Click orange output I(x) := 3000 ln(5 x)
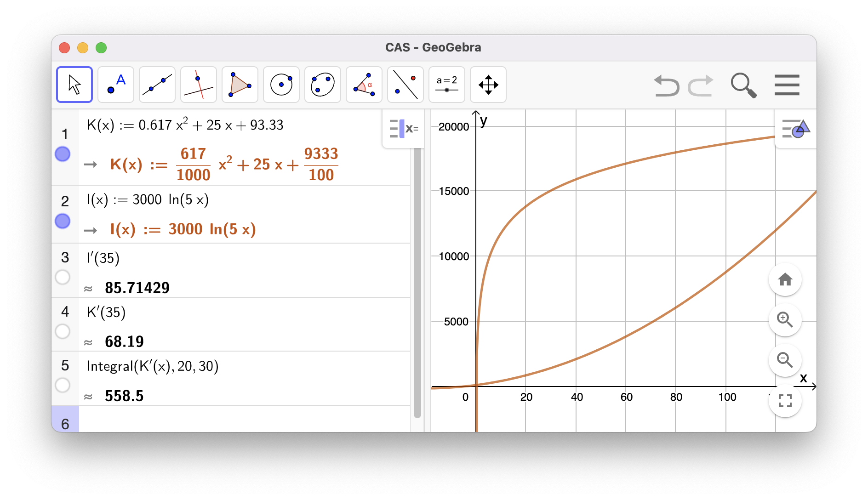868x500 pixels. click(x=183, y=229)
